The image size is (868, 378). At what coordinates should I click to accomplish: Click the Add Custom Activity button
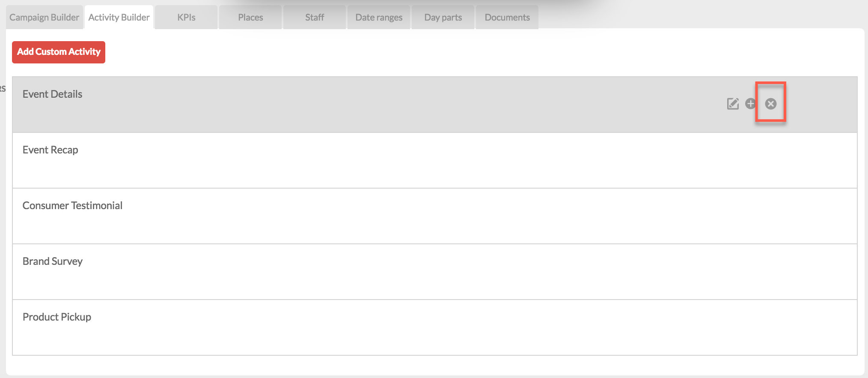(x=59, y=52)
